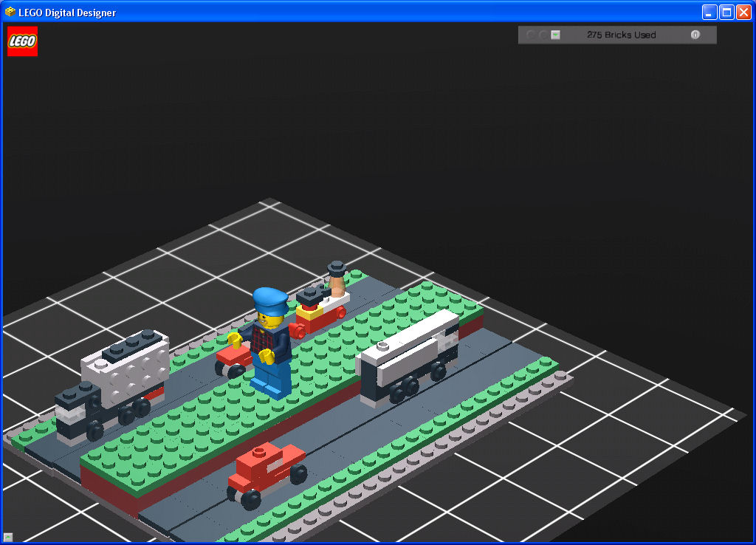
Task: Click the "275 Bricks Used" label
Action: pos(621,35)
